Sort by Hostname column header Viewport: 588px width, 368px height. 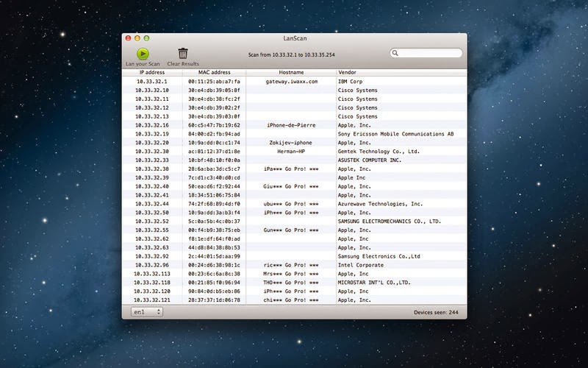coord(291,72)
